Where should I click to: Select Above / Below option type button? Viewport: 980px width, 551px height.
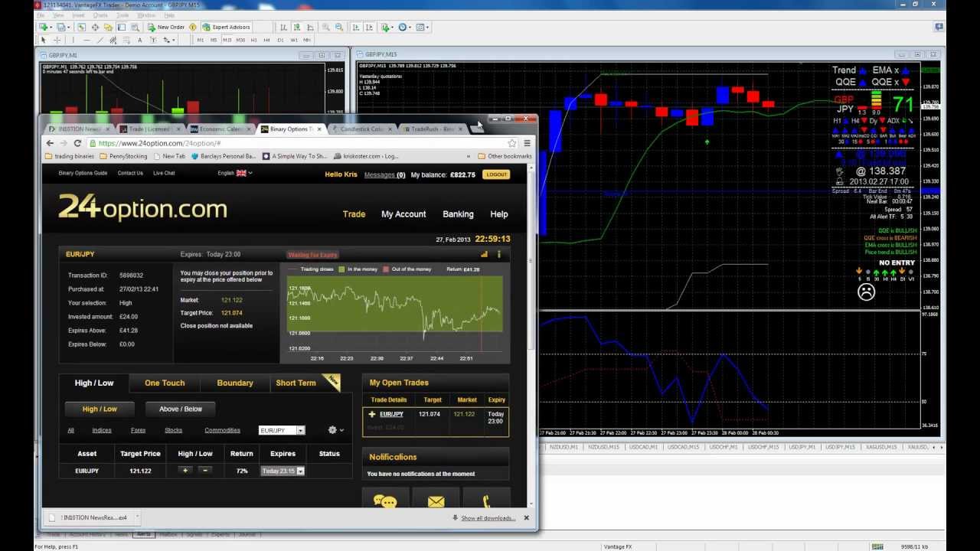[x=181, y=409]
